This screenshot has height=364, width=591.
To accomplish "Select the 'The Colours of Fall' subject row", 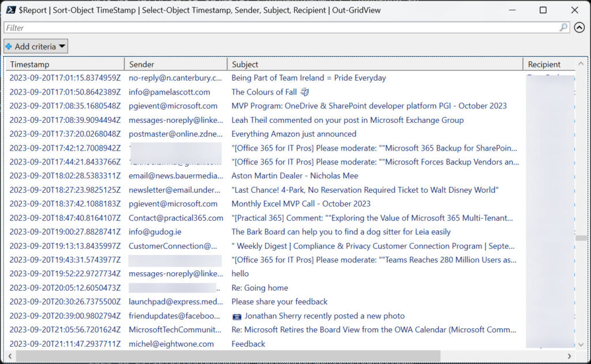I will click(290, 92).
